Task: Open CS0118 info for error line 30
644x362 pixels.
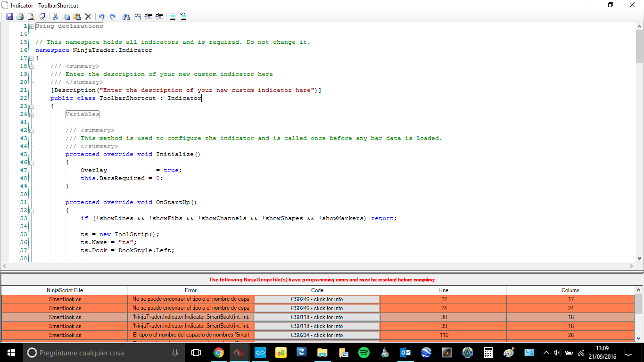Action: click(317, 317)
